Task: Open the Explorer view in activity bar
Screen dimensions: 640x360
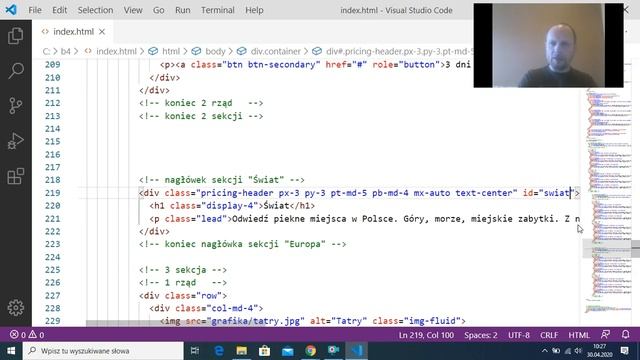Action: click(x=16, y=36)
